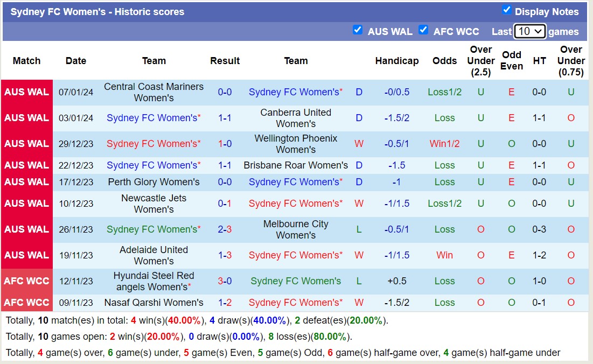Open Canberra United Women's team page
Image resolution: width=593 pixels, height=364 pixels.
point(295,118)
